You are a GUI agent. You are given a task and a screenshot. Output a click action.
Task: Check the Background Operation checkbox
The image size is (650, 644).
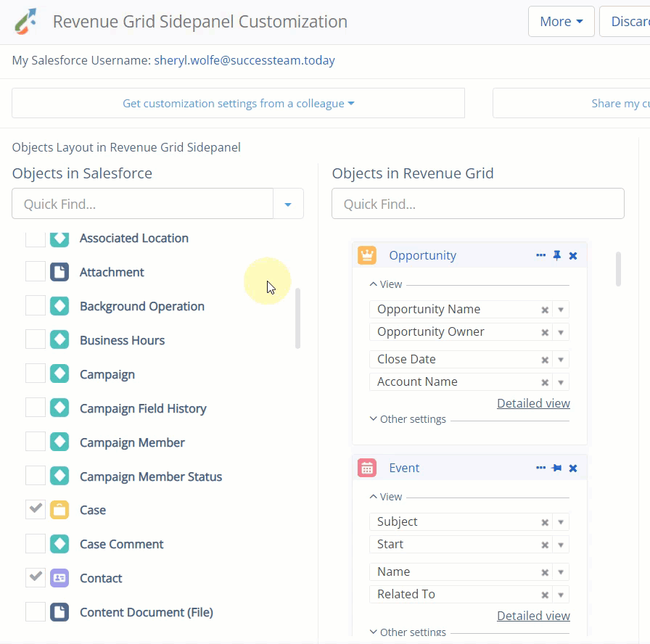point(36,306)
